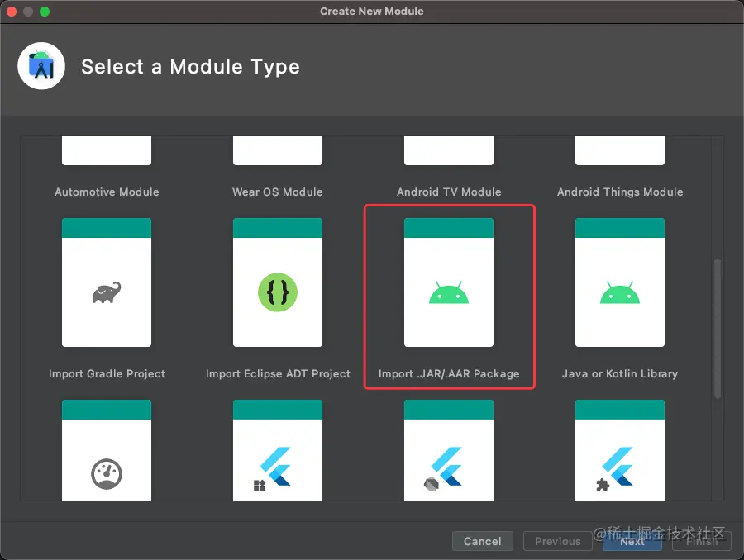Select the Wear OS Module card
Screen dimensions: 744x560
278,151
